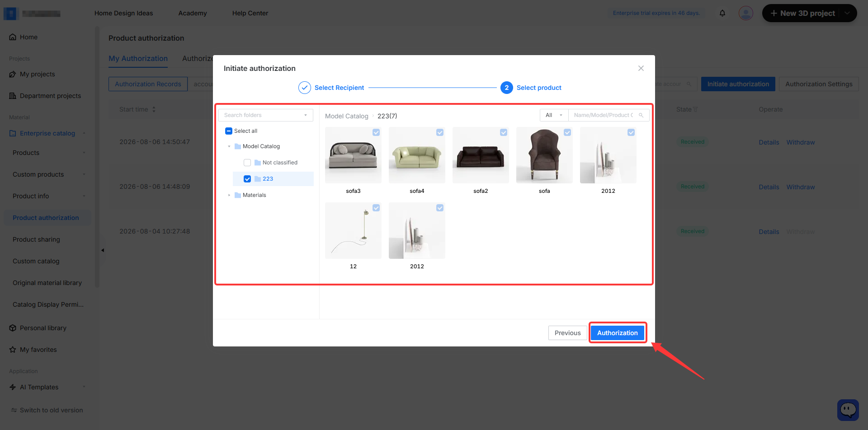Click the AI Templates icon

click(x=13, y=387)
